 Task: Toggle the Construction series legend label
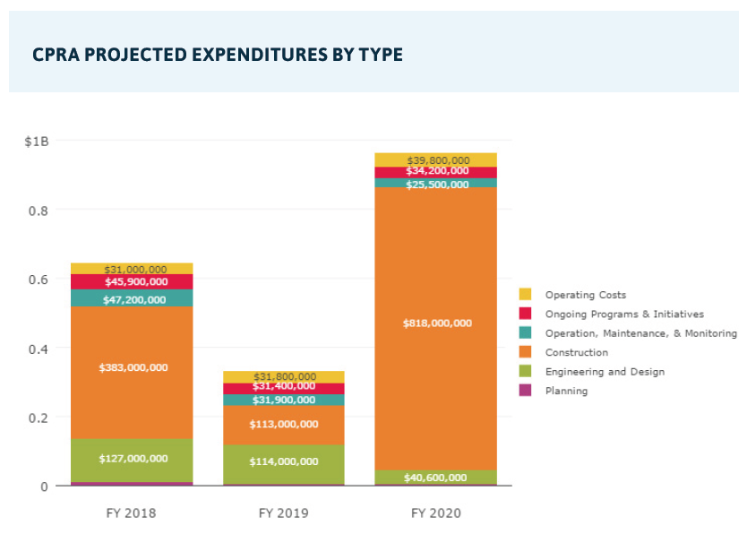click(576, 352)
